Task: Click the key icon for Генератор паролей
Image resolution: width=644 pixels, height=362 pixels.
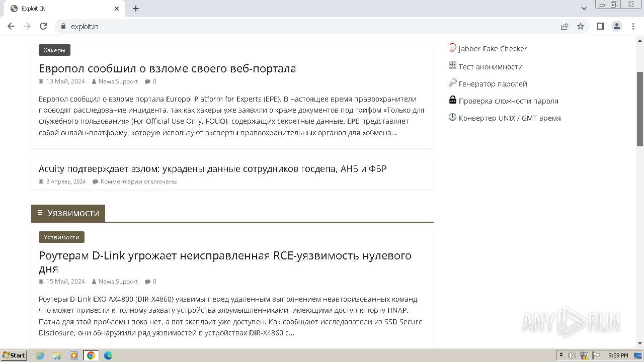Action: coord(452,83)
